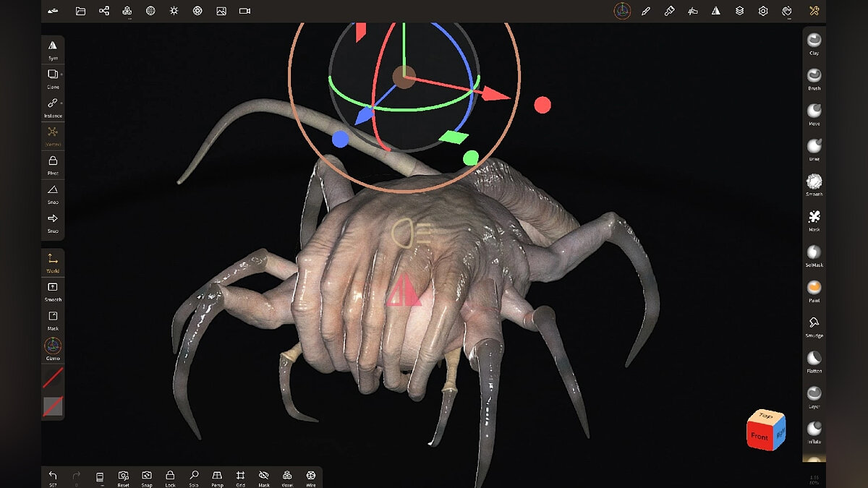Switch World gizmo orientation
The image size is (868, 488).
coord(53,262)
